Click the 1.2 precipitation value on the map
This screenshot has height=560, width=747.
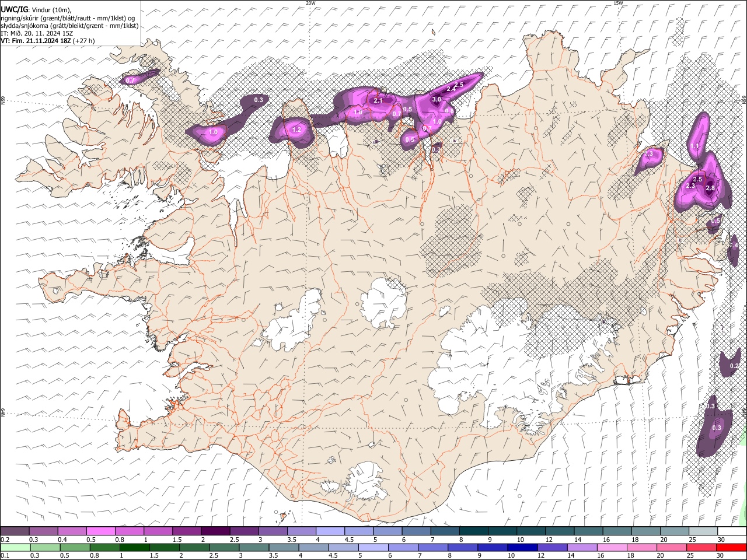point(296,129)
